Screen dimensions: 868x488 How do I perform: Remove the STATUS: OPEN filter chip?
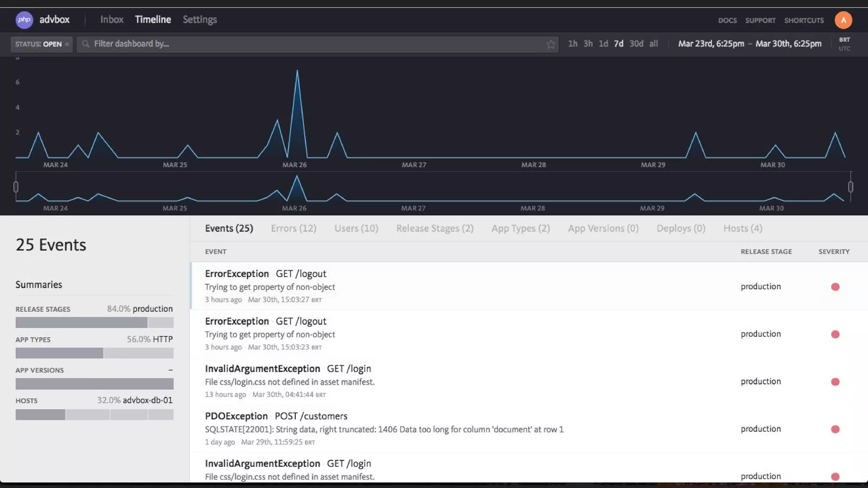(x=67, y=44)
